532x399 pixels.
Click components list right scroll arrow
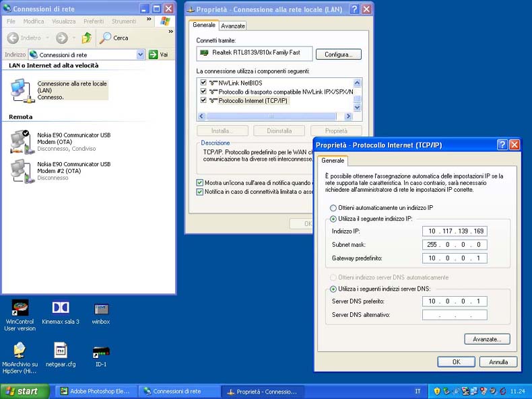pos(348,116)
